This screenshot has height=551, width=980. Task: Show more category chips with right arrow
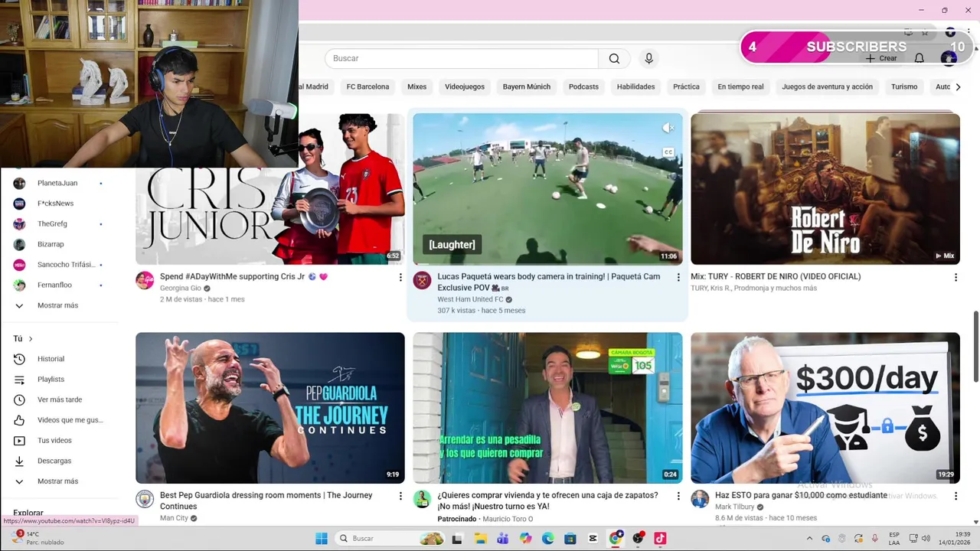click(958, 87)
